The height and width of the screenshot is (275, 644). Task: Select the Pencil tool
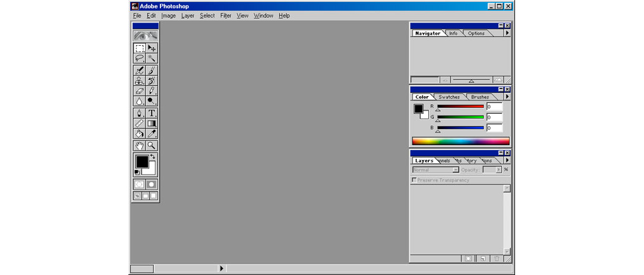152,91
